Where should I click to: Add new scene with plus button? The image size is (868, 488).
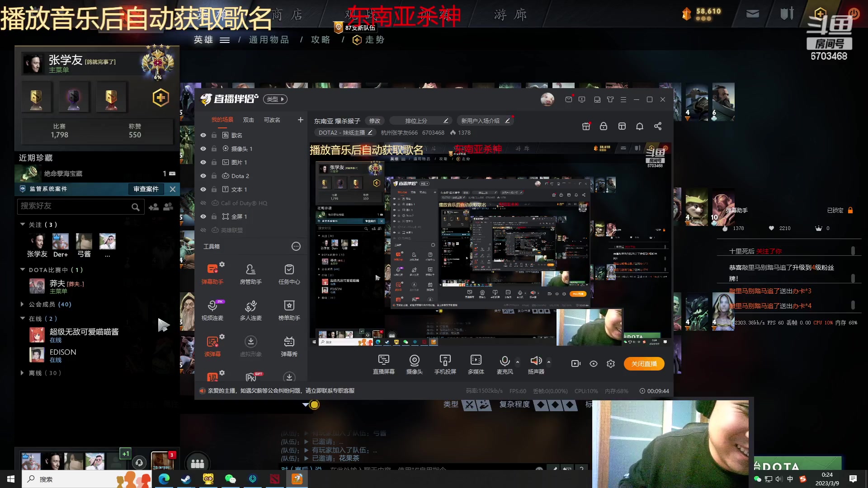pos(301,120)
